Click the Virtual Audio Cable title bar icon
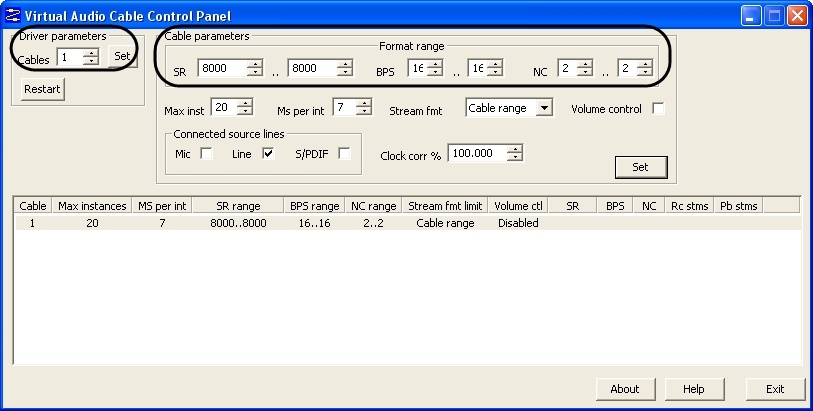The width and height of the screenshot is (813, 411). coord(13,15)
